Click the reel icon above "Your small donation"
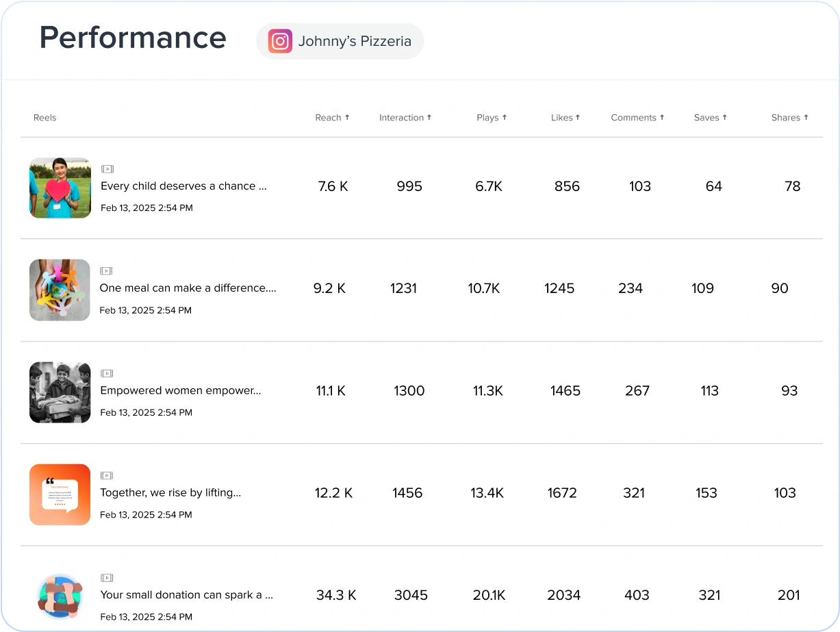 click(x=107, y=577)
